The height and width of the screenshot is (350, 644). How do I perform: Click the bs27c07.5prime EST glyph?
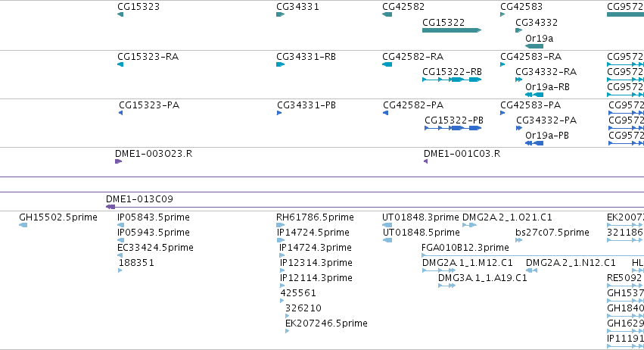518,240
